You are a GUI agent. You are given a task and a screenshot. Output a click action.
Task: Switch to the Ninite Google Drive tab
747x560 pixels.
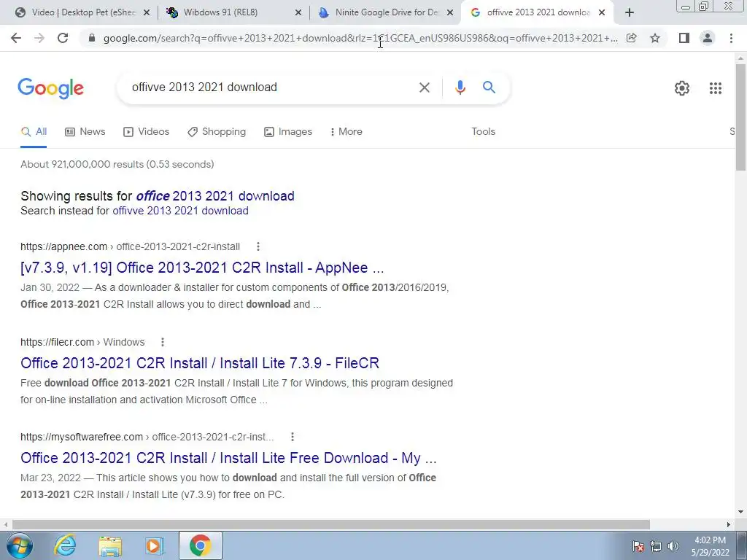(x=387, y=13)
